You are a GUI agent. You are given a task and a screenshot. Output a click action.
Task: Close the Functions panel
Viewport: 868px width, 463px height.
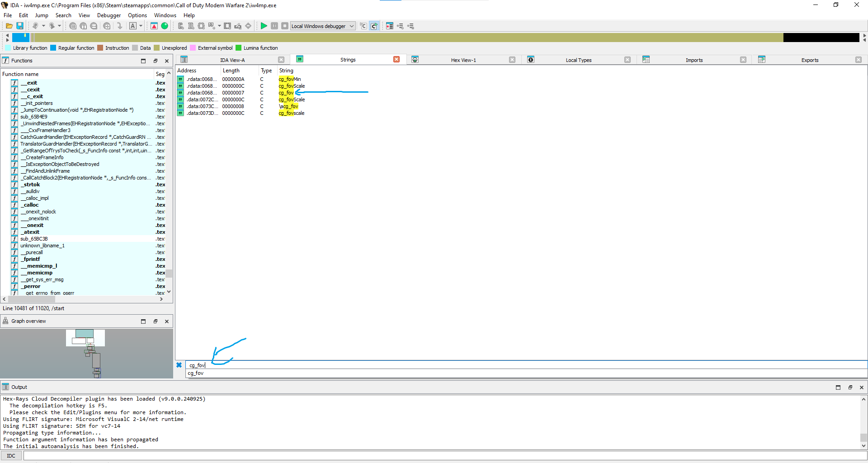[167, 61]
